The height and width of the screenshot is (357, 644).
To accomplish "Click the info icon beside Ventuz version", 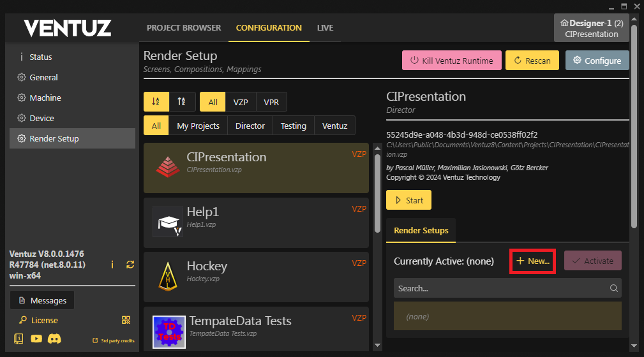I will pyautogui.click(x=112, y=264).
